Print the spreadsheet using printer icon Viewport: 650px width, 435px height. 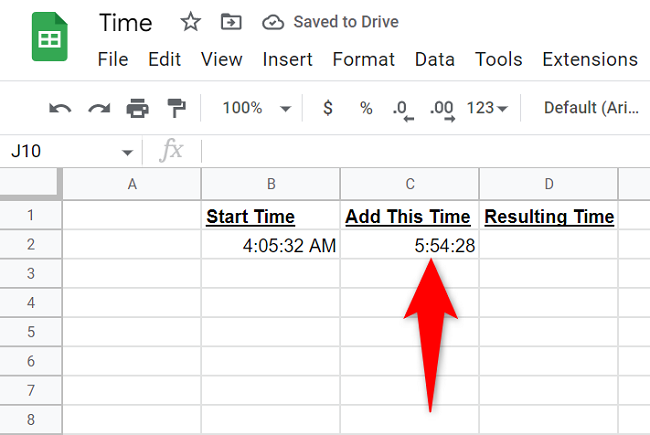[137, 108]
